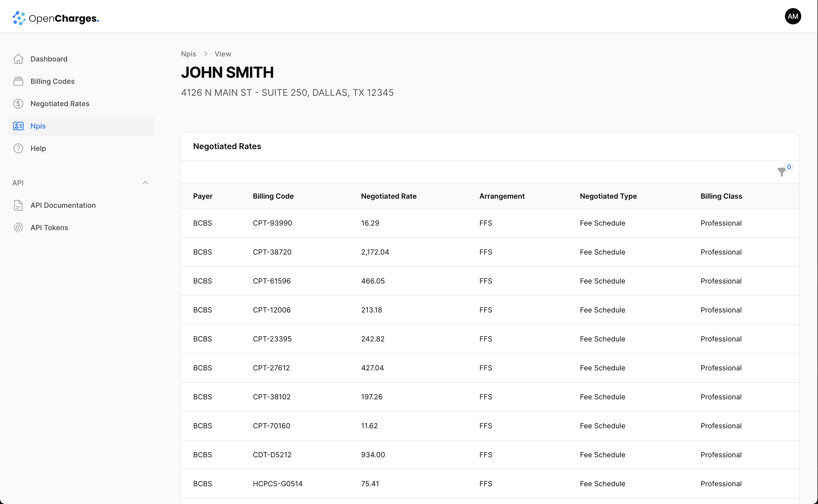Click the API Tokens fingerprint icon
Screen dimensions: 818x504
pyautogui.click(x=18, y=228)
